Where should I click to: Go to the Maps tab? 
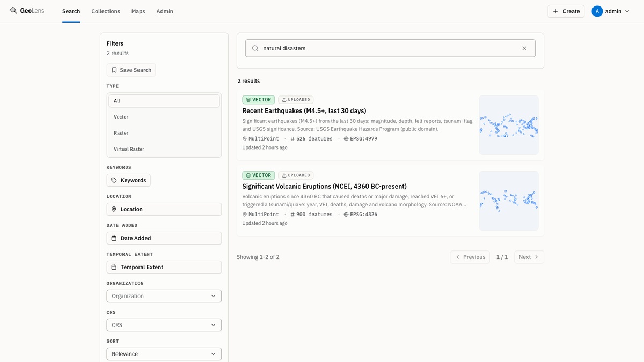[138, 11]
